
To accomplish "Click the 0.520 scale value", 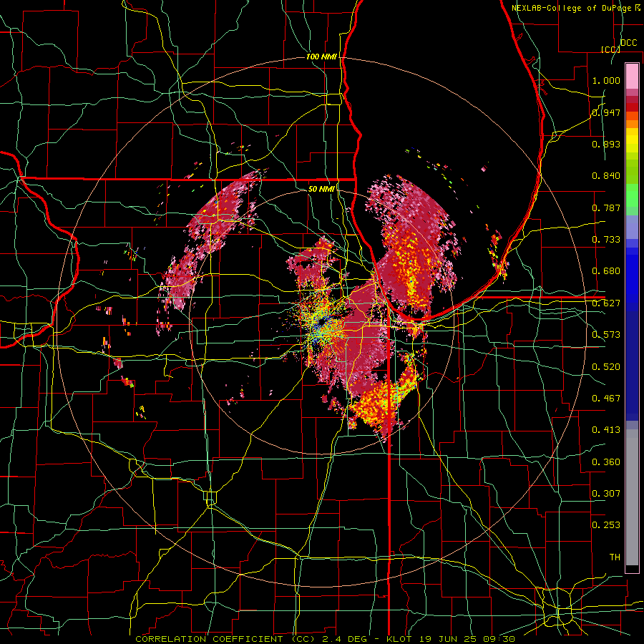I will (x=606, y=366).
